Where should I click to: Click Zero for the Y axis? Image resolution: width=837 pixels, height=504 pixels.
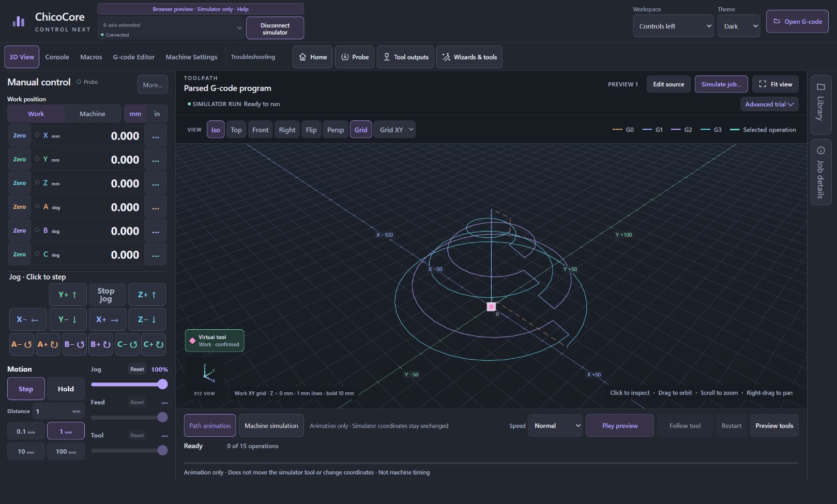(x=20, y=159)
